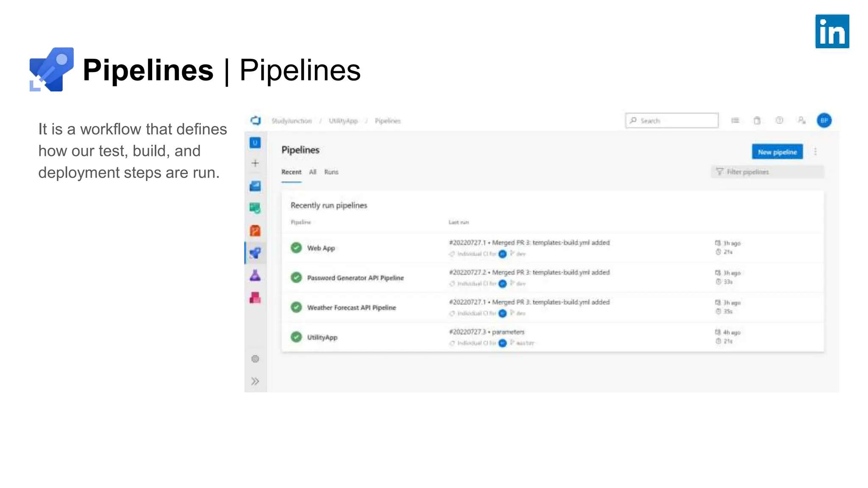Click the New pipeline button
Image resolution: width=868 pixels, height=488 pixels.
(777, 152)
